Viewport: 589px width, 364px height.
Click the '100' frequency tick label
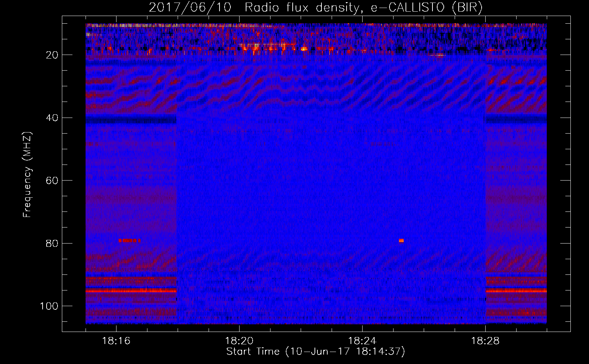49,306
